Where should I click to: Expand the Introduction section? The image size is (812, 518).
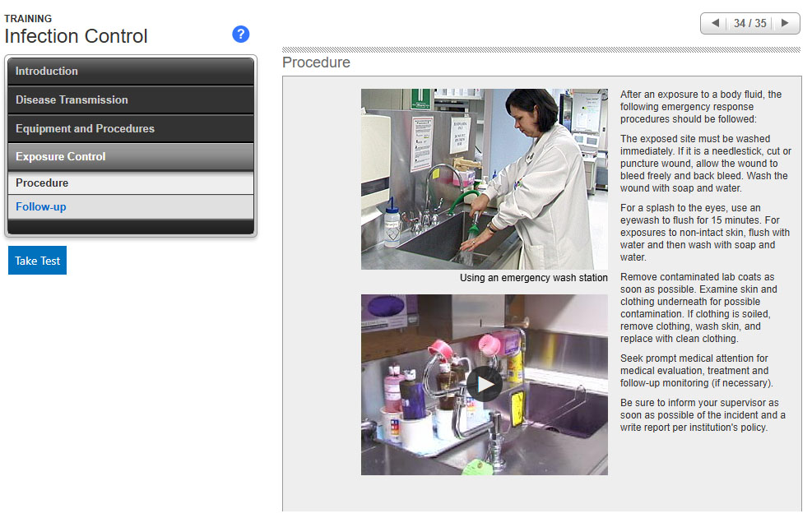[x=131, y=72]
